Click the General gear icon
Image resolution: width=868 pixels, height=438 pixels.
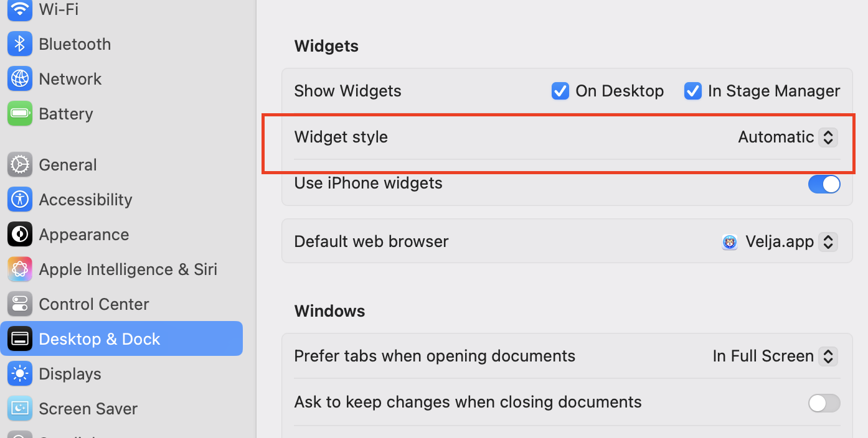[x=20, y=165]
